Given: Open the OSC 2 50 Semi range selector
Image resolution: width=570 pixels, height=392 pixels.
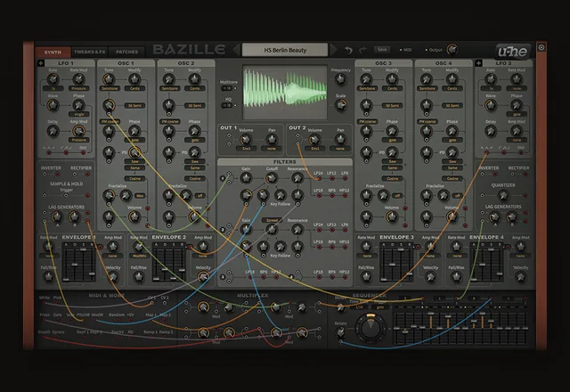Looking at the screenshot, I should (x=195, y=105).
